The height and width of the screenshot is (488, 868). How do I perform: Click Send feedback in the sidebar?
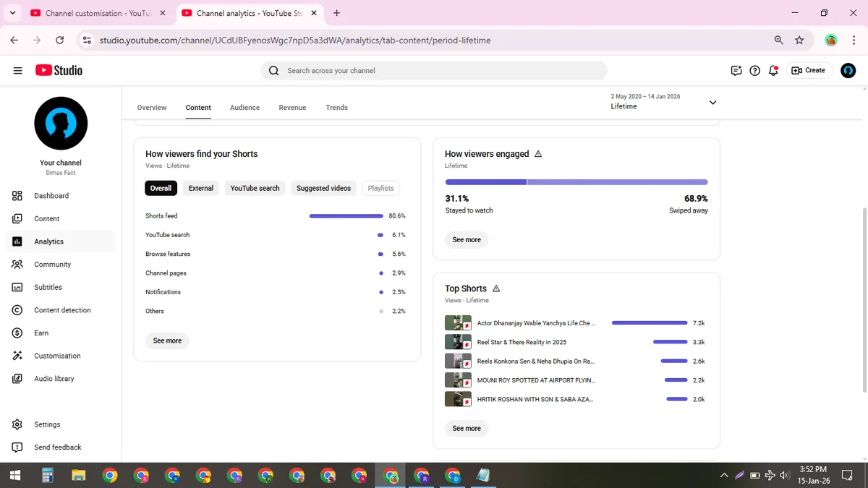(61, 448)
